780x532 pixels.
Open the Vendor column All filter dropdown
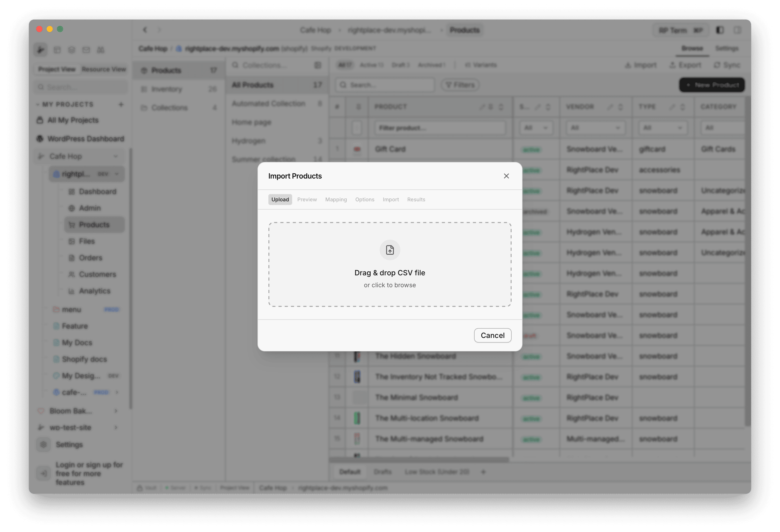coord(595,128)
